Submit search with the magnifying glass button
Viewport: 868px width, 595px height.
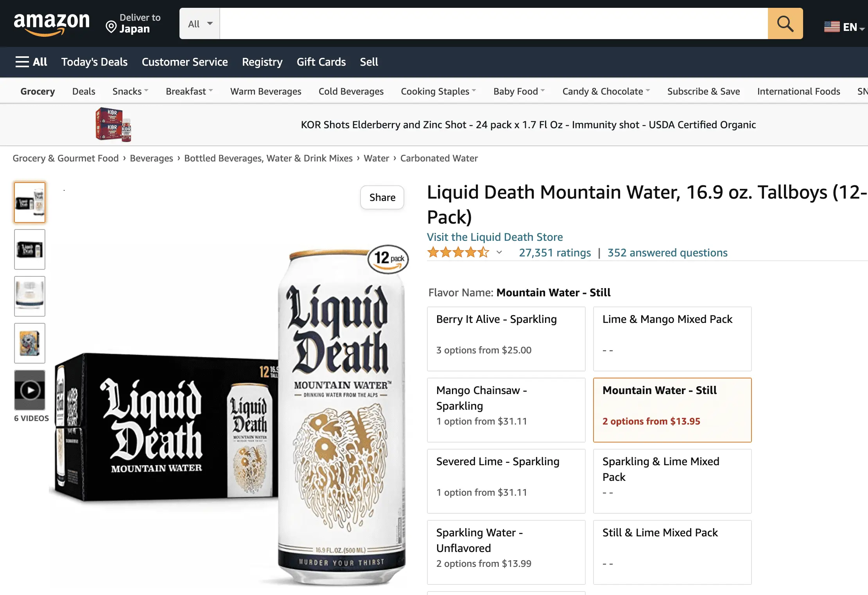click(x=785, y=23)
